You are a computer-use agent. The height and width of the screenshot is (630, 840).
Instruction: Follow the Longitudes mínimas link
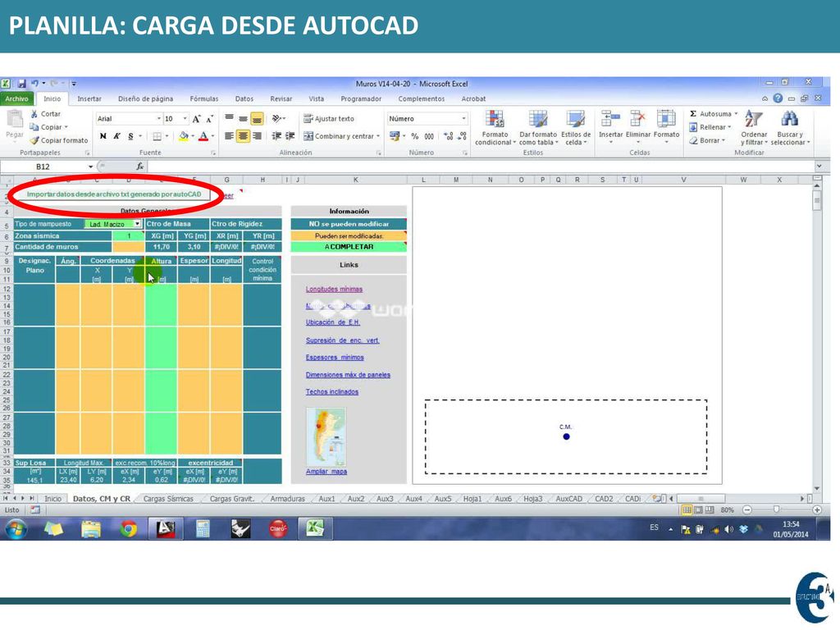click(x=335, y=290)
